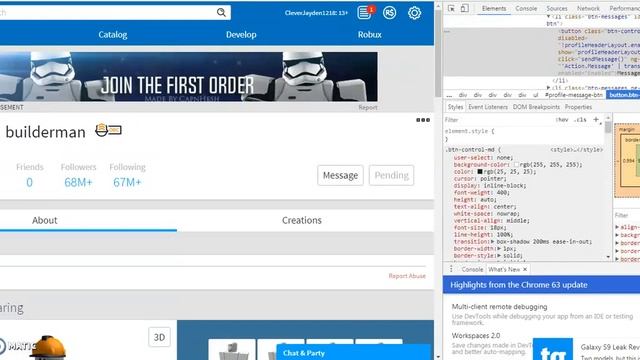Viewport: 640px width, 360px height.
Task: Click Workspaces 2.0 heading
Action: (x=476, y=336)
